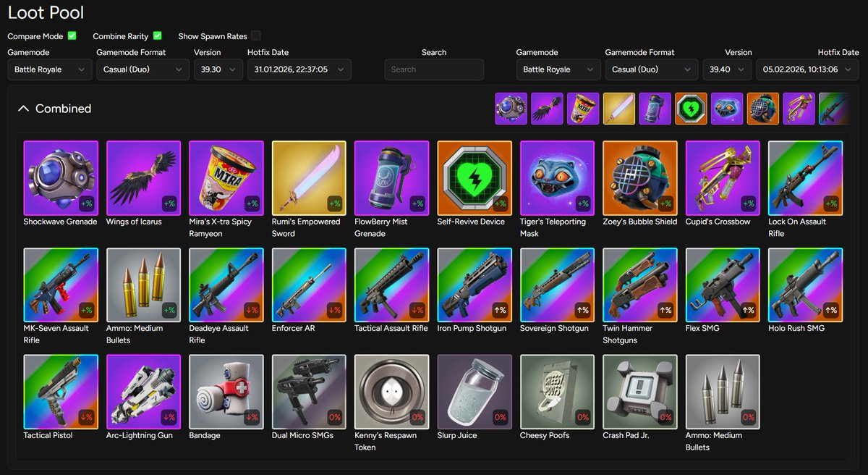Open left Gamemode Battle Royale dropdown
This screenshot has width=868, height=475.
50,70
